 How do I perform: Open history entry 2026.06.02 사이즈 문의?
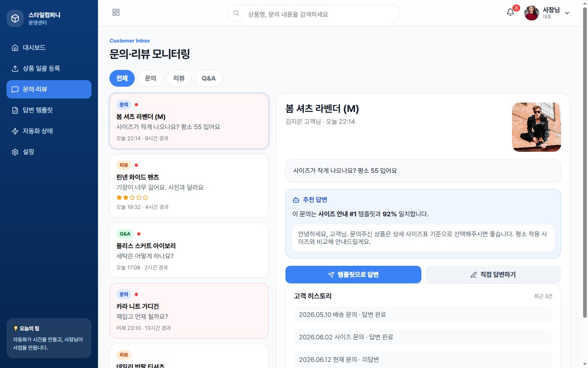[x=423, y=337]
